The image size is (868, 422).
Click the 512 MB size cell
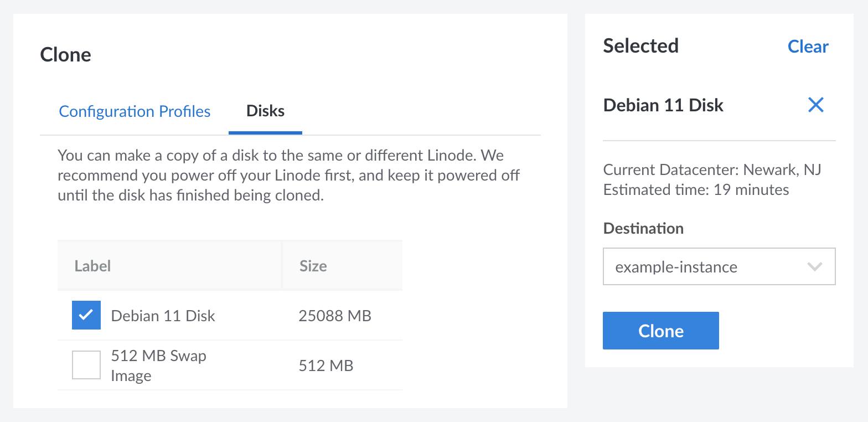tap(325, 366)
